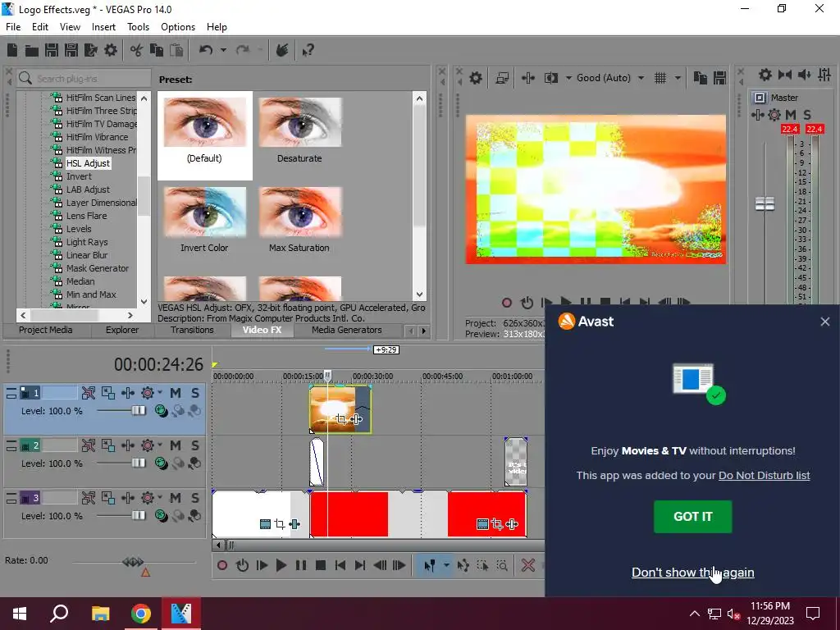Screen dimensions: 840x630
Task: Click the red Delete X icon
Action: click(528, 565)
